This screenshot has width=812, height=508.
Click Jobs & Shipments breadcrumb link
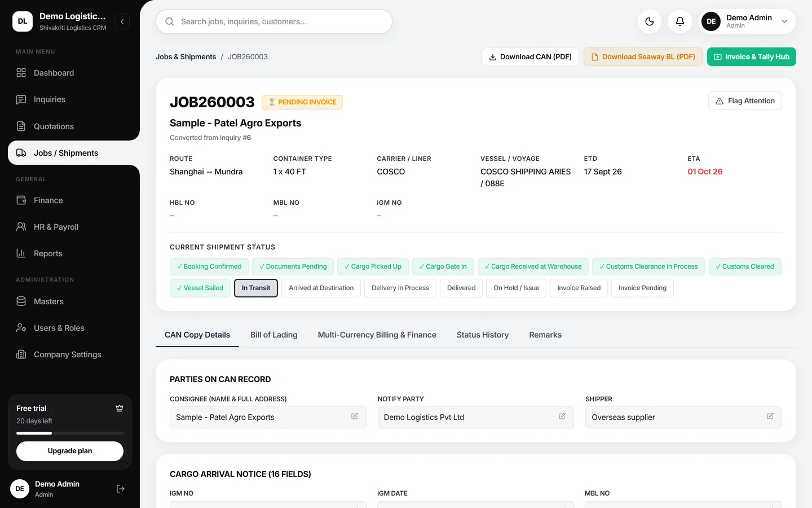186,57
